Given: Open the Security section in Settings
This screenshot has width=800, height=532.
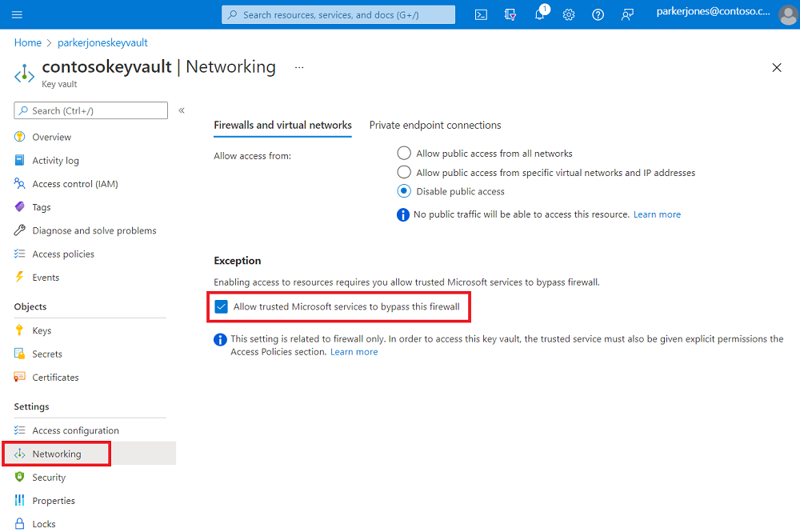Looking at the screenshot, I should (50, 477).
